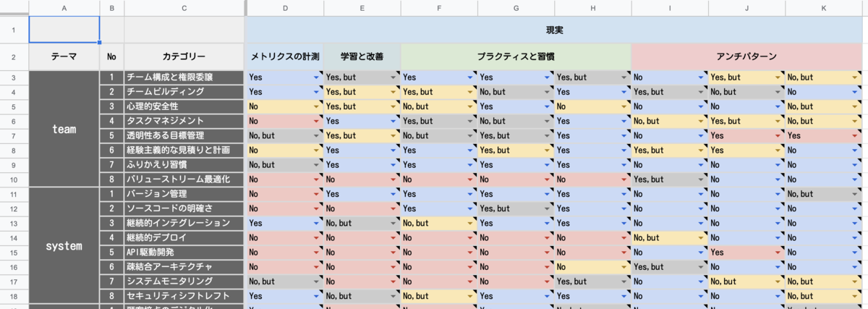Open the dropdown arrow in cell I14
This screenshot has width=868, height=309.
(700, 237)
